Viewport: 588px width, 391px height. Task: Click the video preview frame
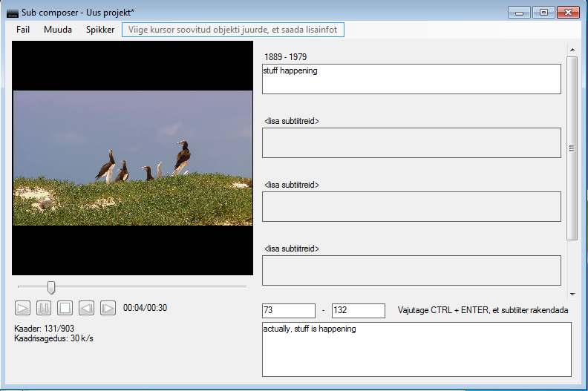pos(133,157)
